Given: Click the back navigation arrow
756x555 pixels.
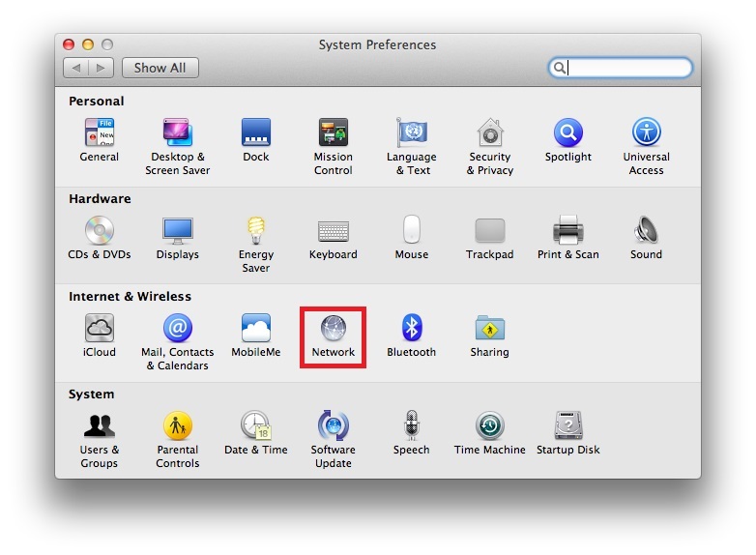Looking at the screenshot, I should (x=76, y=68).
